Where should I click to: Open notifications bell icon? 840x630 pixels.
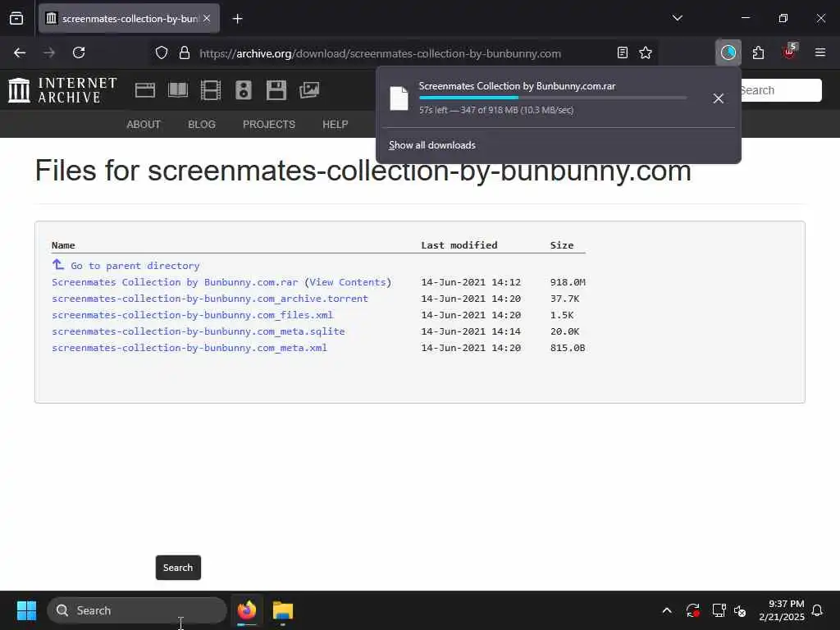click(818, 610)
